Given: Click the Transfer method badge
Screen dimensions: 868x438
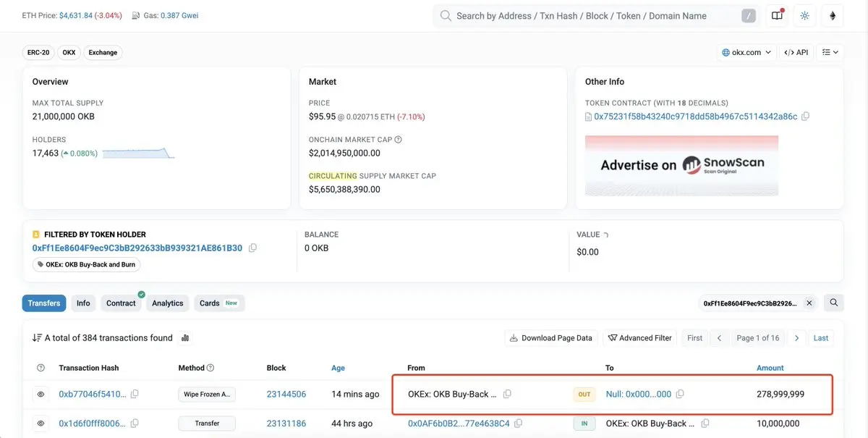Looking at the screenshot, I should coord(207,424).
